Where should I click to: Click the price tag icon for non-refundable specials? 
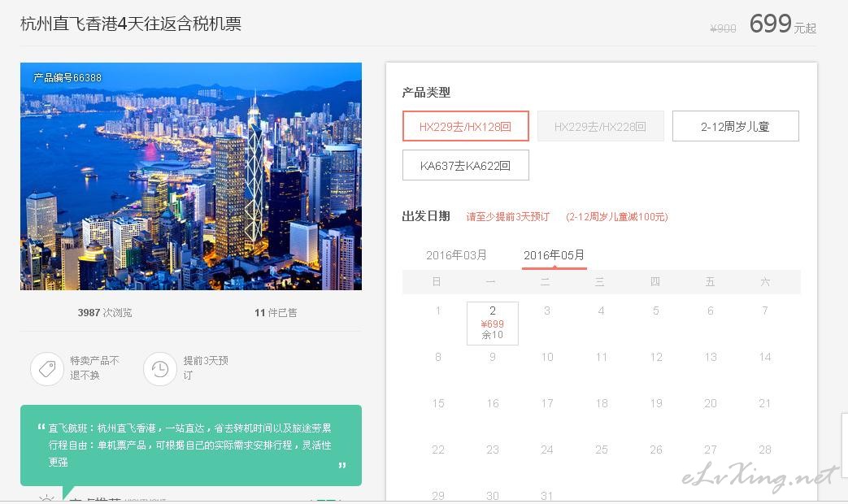(47, 369)
